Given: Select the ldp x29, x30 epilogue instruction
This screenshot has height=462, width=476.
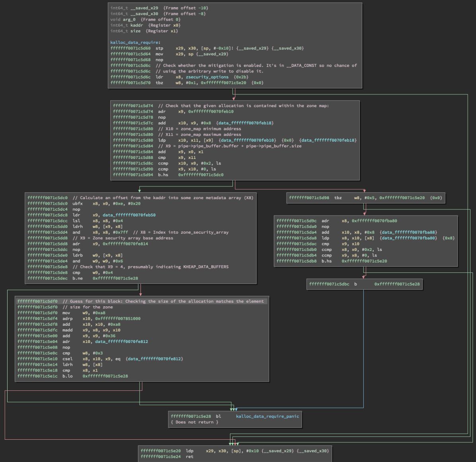Looking at the screenshot, I should point(235,451).
